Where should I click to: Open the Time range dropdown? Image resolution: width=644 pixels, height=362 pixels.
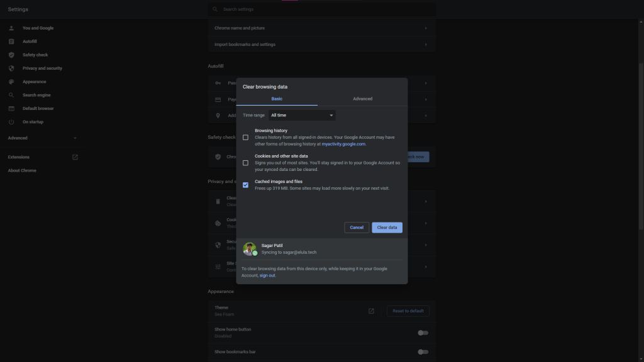coord(302,116)
